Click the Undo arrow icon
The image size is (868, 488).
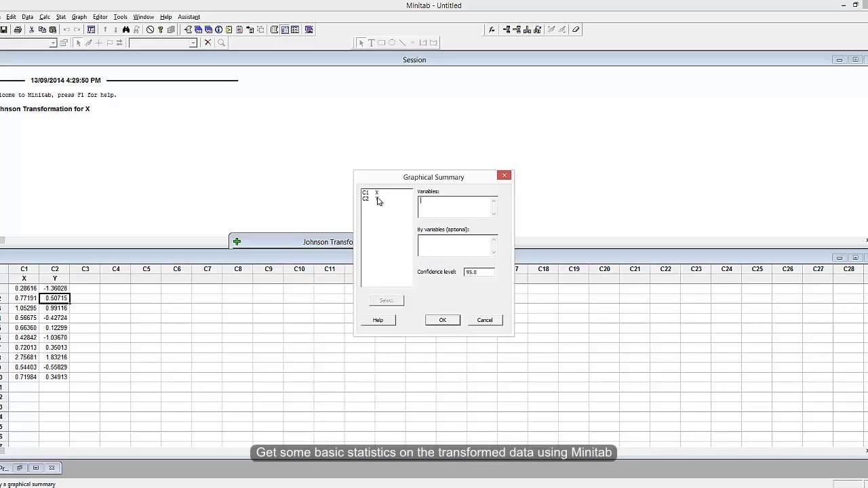[66, 30]
